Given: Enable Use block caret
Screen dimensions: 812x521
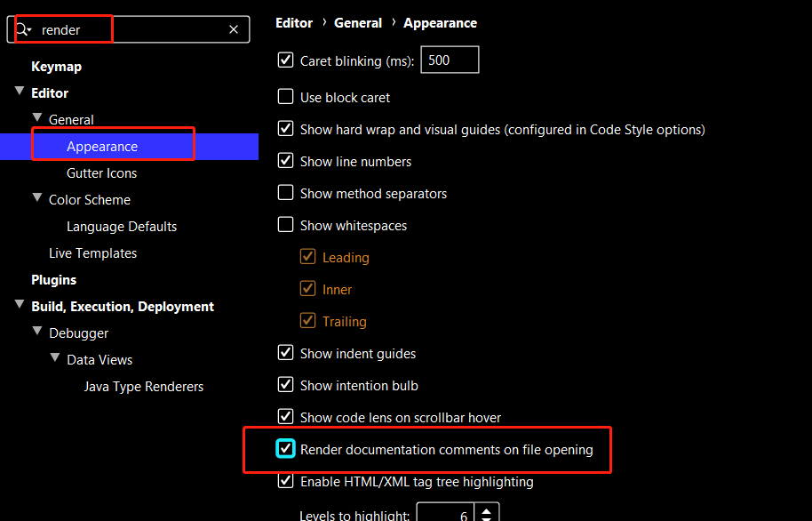Looking at the screenshot, I should point(285,97).
